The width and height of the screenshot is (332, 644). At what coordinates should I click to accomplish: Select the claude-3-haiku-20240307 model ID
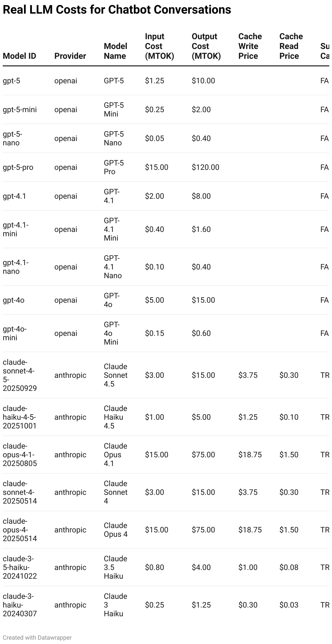[20, 605]
